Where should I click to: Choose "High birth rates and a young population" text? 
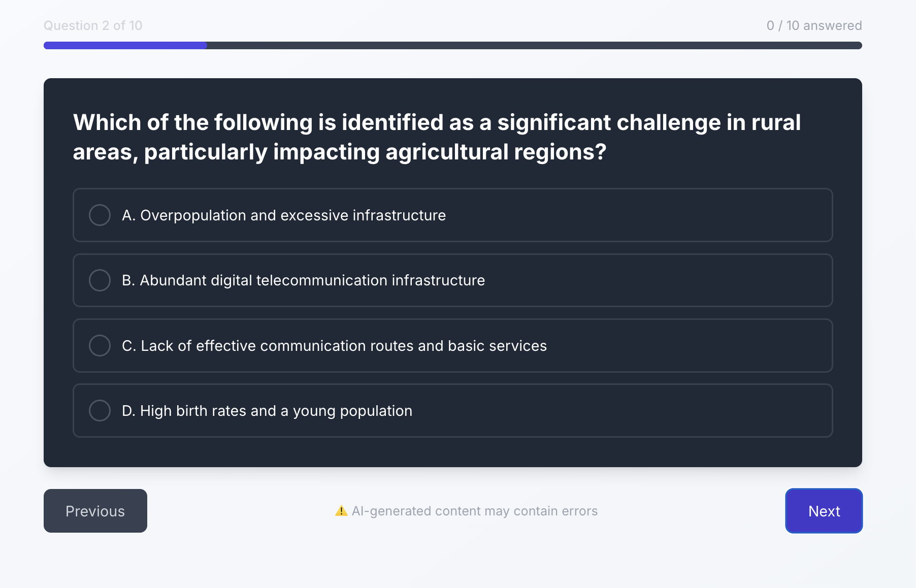276,411
